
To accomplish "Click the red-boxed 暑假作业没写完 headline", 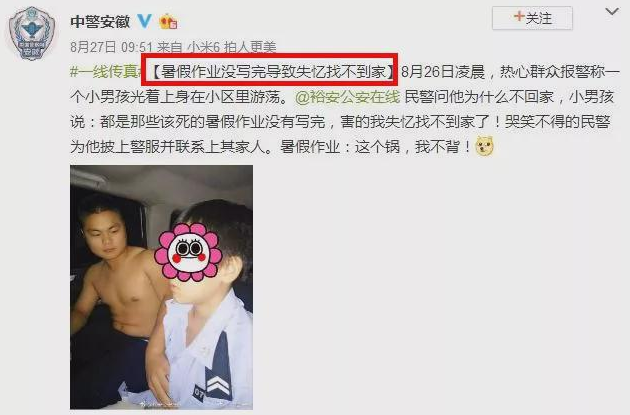I will [270, 70].
